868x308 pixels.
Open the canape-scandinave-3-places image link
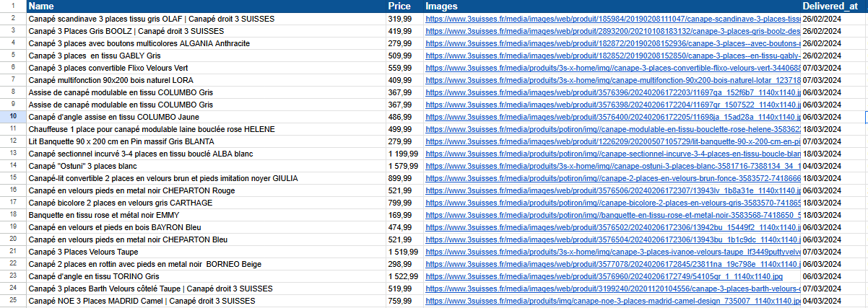click(x=612, y=19)
